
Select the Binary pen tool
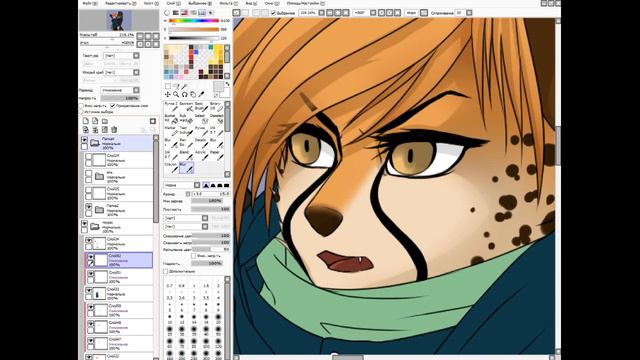tap(216, 107)
